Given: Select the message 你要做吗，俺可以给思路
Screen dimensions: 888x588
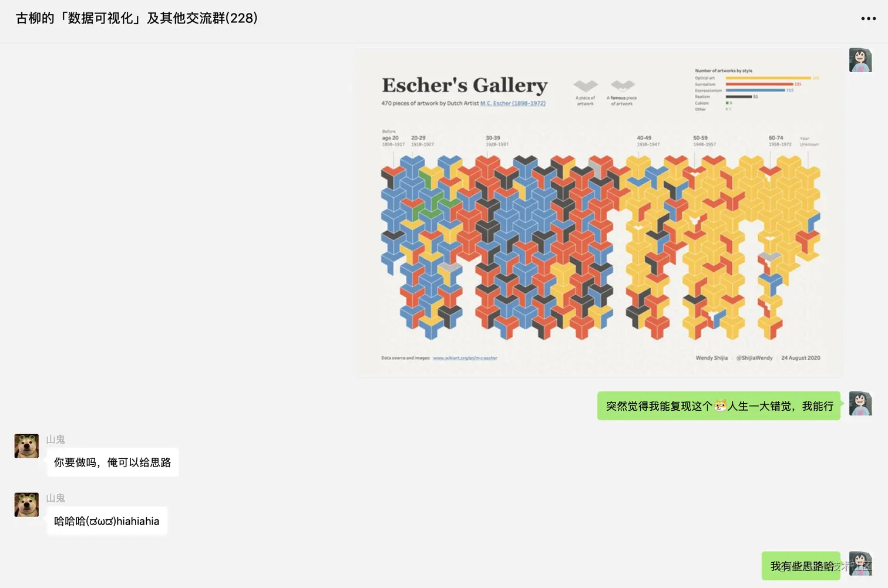Looking at the screenshot, I should click(x=112, y=462).
